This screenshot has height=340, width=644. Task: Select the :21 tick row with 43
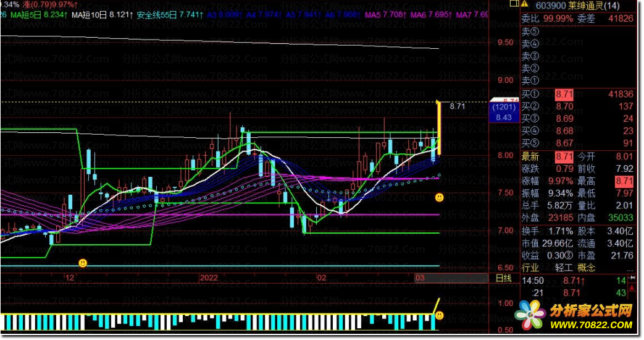tap(574, 293)
